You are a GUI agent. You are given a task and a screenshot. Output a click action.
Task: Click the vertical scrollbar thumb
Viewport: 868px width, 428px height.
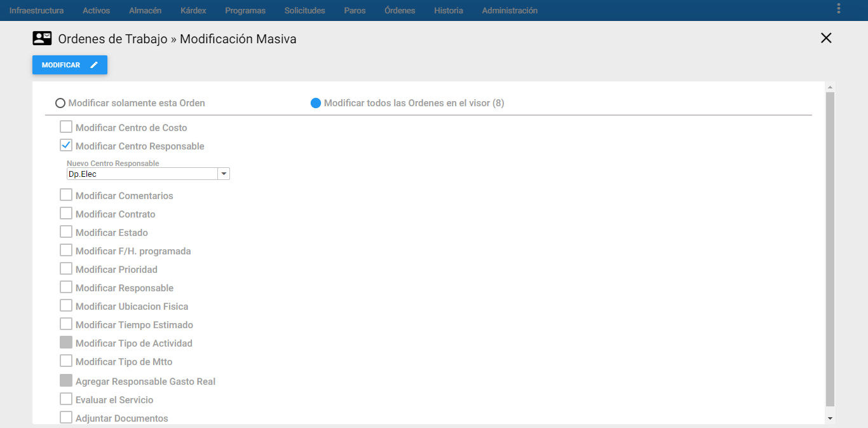(830, 249)
